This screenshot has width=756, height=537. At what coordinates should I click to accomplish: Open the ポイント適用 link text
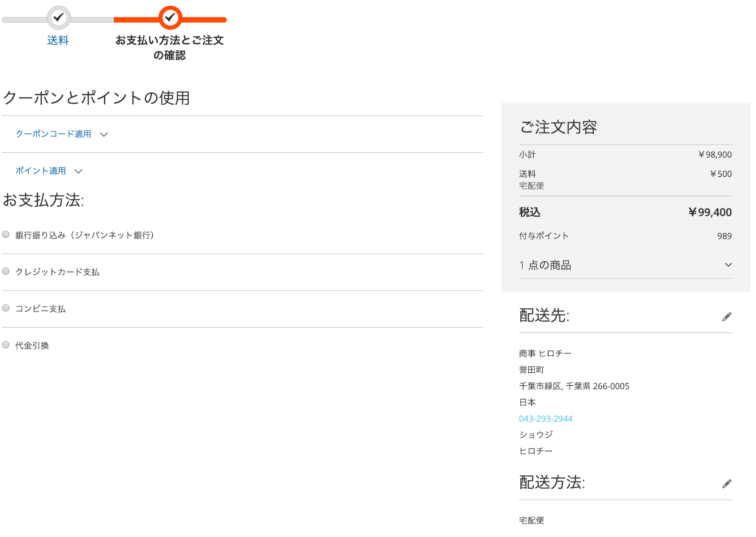[x=41, y=170]
